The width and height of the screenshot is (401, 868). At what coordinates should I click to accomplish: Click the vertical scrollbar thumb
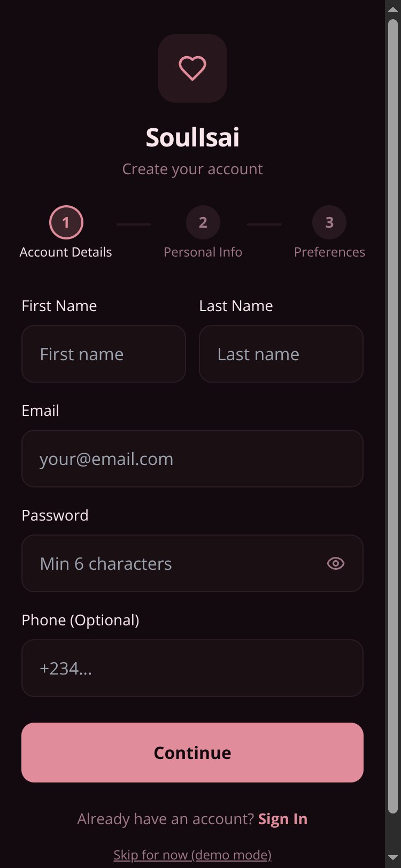pyautogui.click(x=393, y=417)
